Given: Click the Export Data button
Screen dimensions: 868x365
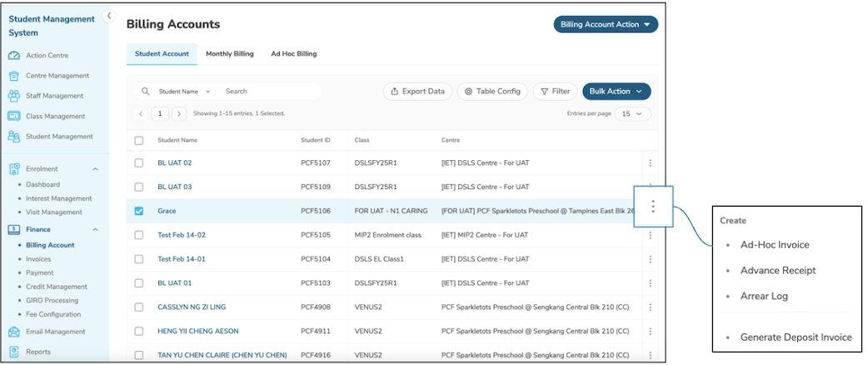Looking at the screenshot, I should tap(417, 92).
